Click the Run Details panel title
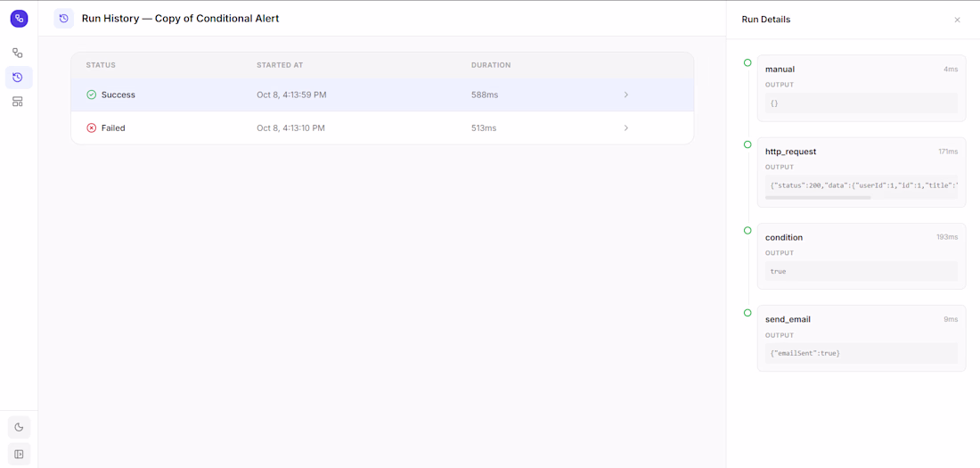The width and height of the screenshot is (980, 468). pos(765,20)
